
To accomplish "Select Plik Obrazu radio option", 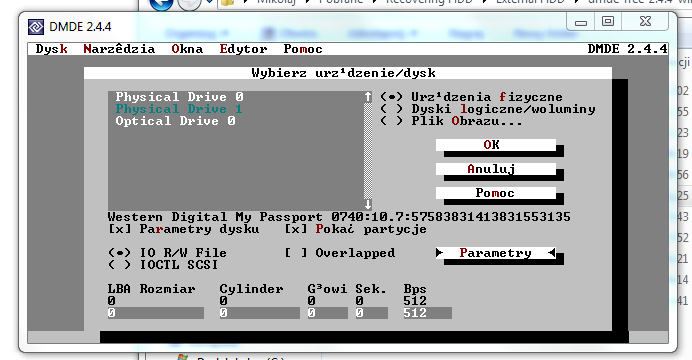I will 451,121.
